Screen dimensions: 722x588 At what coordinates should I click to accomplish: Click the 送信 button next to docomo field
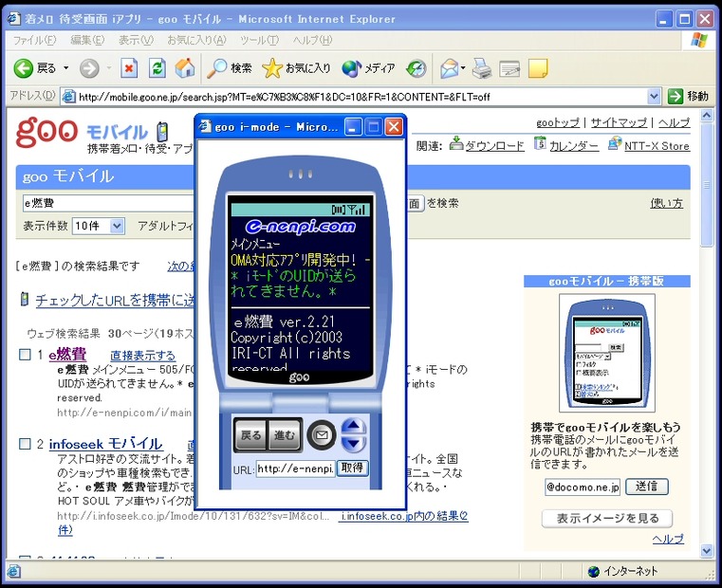pyautogui.click(x=646, y=487)
